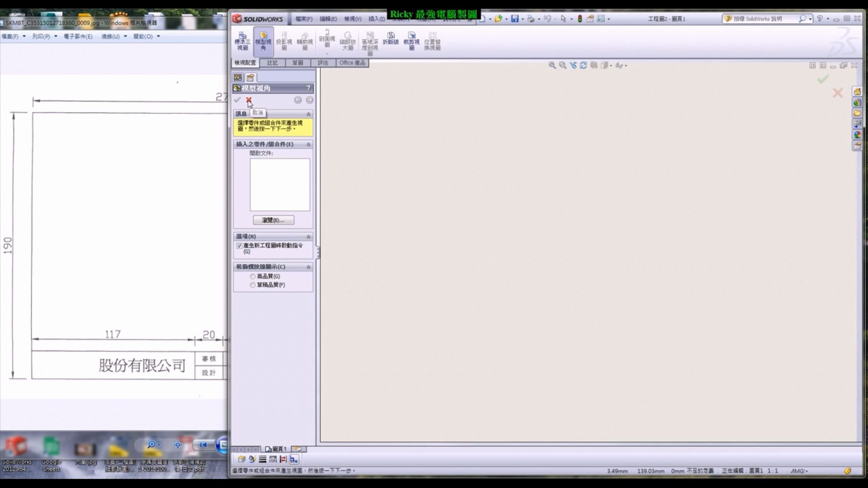Viewport: 868px width, 488px height.
Task: Select 草稿品質 (Draft quality) radio button
Action: pyautogui.click(x=253, y=285)
